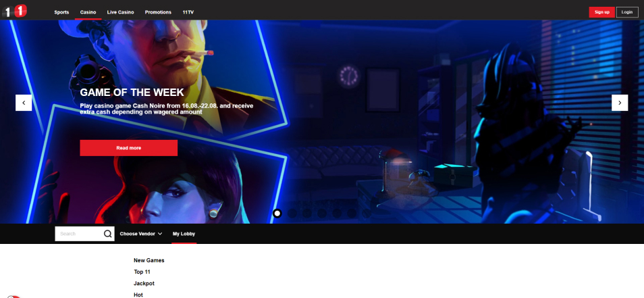Viewport: 644px width, 298px height.
Task: Open the Sports section
Action: coord(61,12)
